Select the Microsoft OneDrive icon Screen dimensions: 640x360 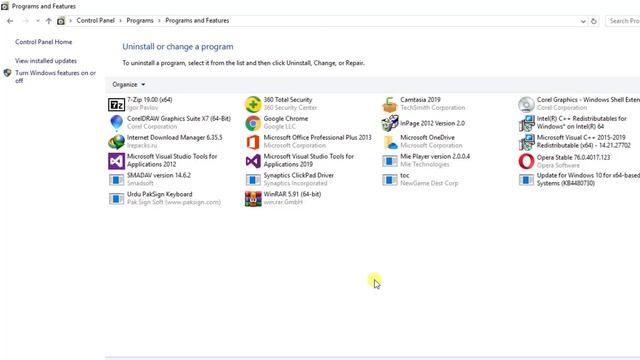(391, 142)
